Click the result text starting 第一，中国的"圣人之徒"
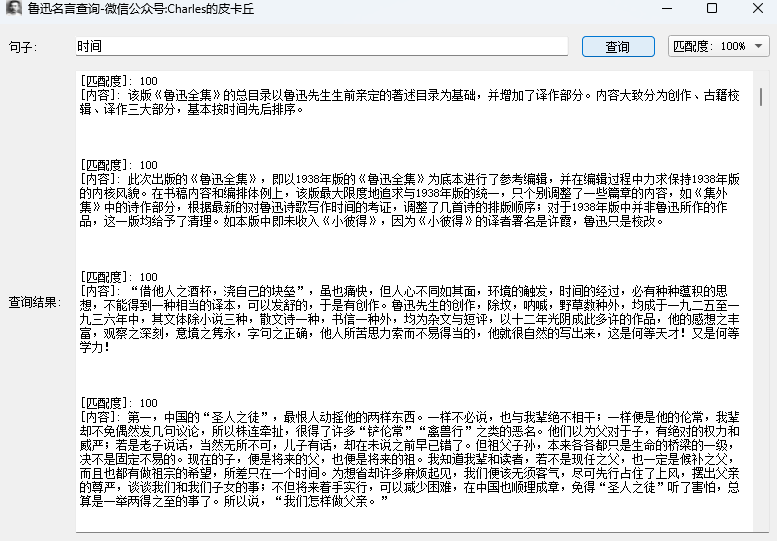The width and height of the screenshot is (777, 541). [409, 459]
